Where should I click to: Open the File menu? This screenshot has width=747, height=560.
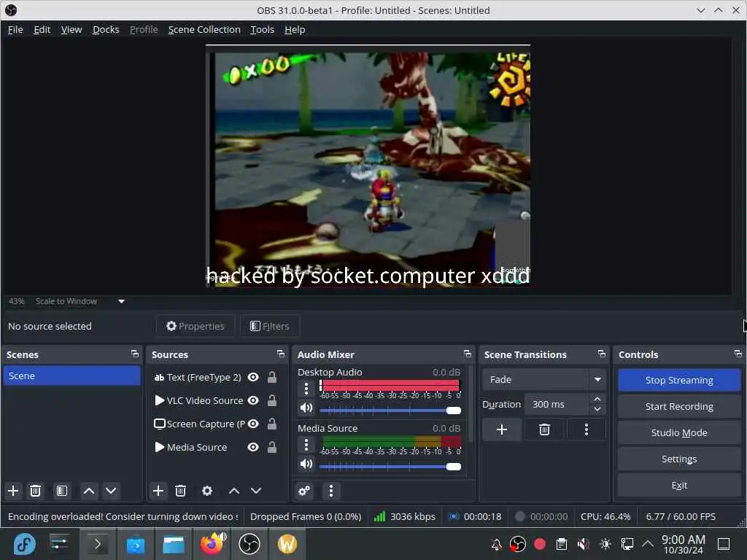(x=15, y=29)
